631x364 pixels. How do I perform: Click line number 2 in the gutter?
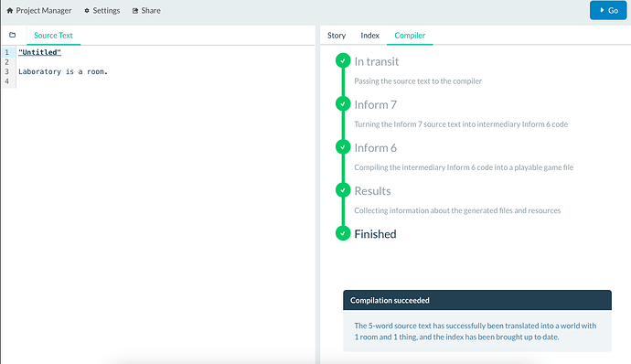pyautogui.click(x=6, y=62)
